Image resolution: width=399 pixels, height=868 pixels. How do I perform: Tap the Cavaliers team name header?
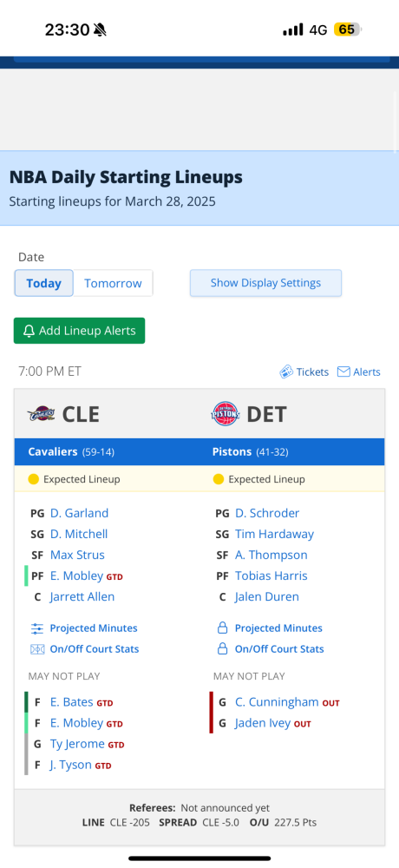coord(53,452)
